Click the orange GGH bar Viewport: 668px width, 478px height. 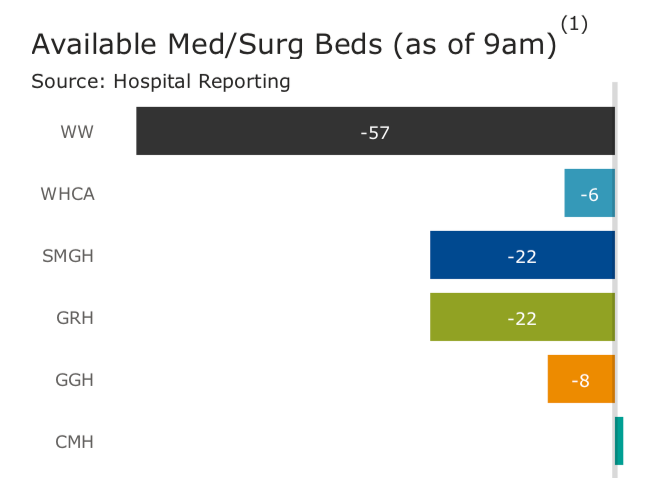[x=562, y=379]
